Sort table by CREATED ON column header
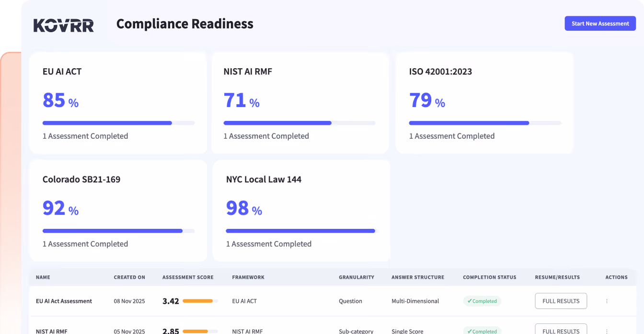Viewport: 644px width, 334px height. pyautogui.click(x=129, y=277)
